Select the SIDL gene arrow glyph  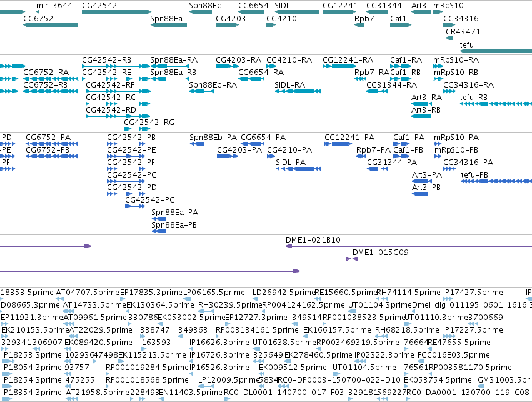tap(296, 12)
